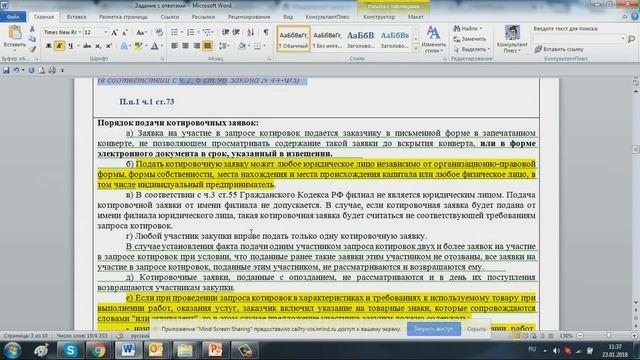Click the Sort icon
This screenshot has width=640, height=360.
click(x=251, y=32)
